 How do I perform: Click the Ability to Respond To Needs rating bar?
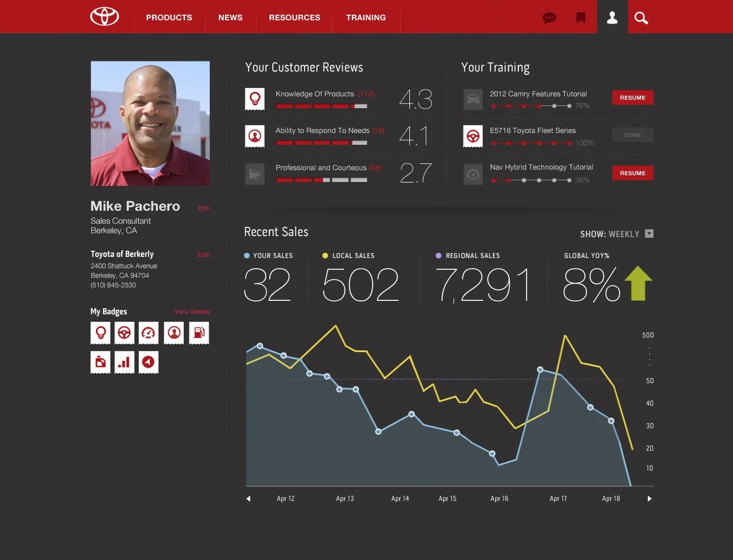pos(321,143)
